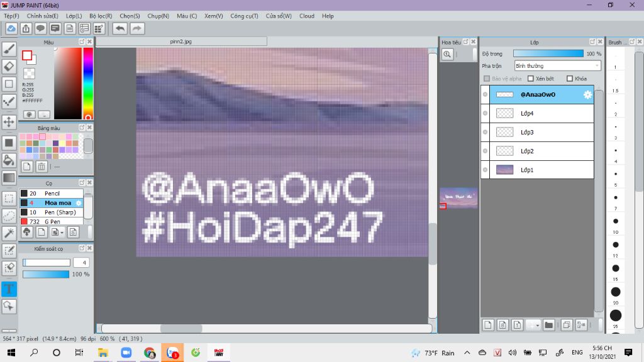644x362 pixels.
Task: Add a new 8-bit layer
Action: point(502,325)
